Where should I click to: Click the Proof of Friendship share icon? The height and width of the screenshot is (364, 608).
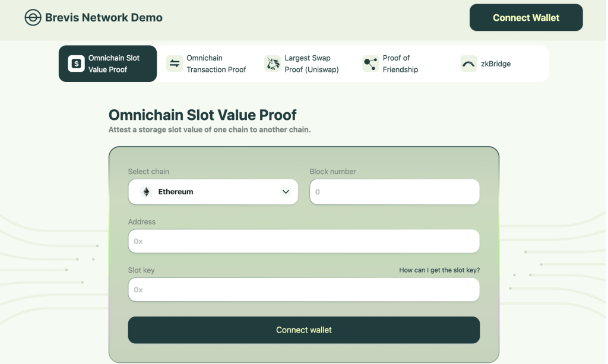pos(370,64)
